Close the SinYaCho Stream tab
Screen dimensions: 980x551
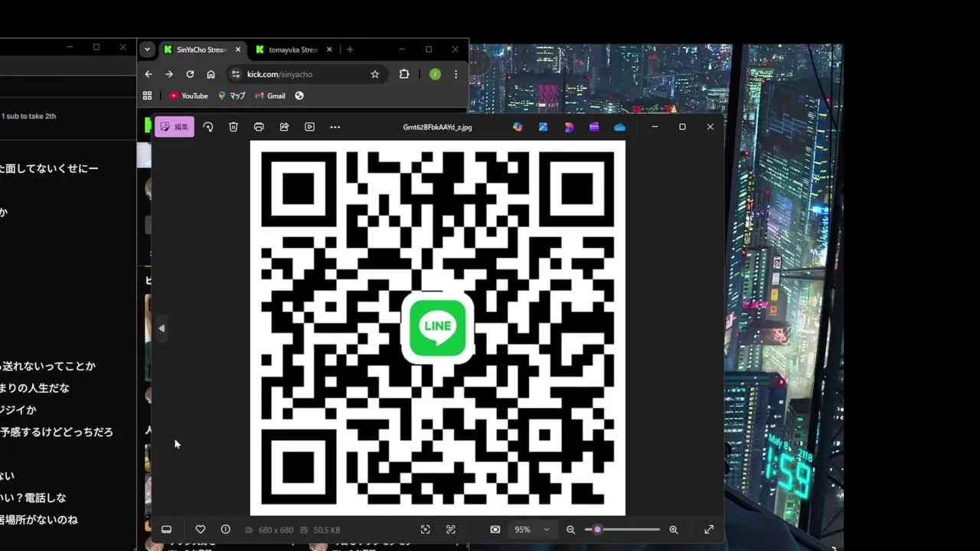click(x=238, y=50)
